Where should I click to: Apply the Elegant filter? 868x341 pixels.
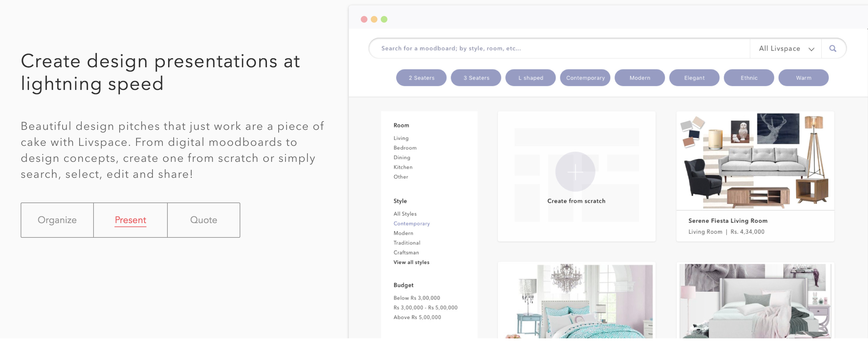tap(694, 78)
